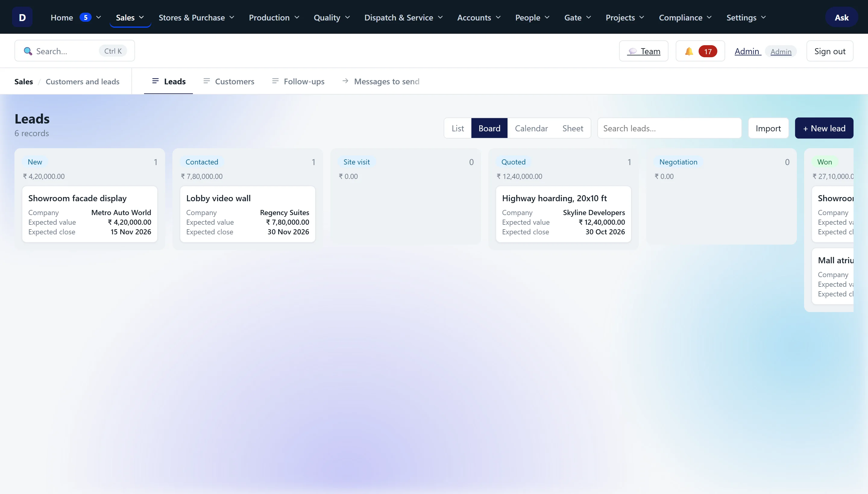
Task: Click the Follow-ups tab list icon
Action: point(275,81)
